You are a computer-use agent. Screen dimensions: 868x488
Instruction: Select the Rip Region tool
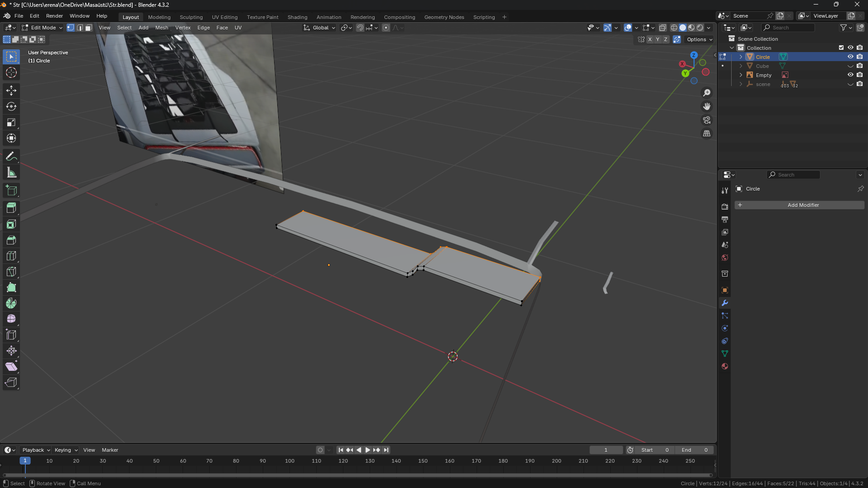pyautogui.click(x=11, y=383)
